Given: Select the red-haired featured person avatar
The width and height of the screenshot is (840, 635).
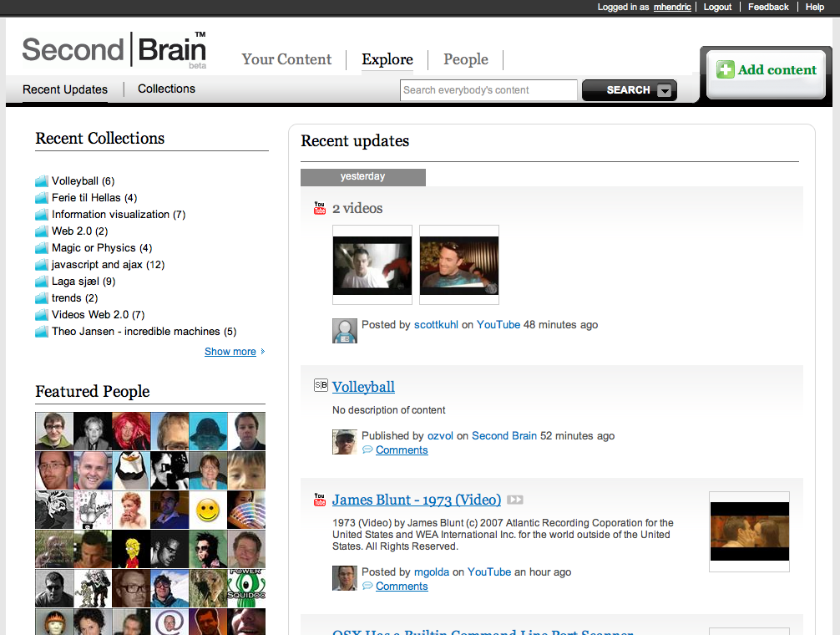Looking at the screenshot, I should click(x=131, y=431).
